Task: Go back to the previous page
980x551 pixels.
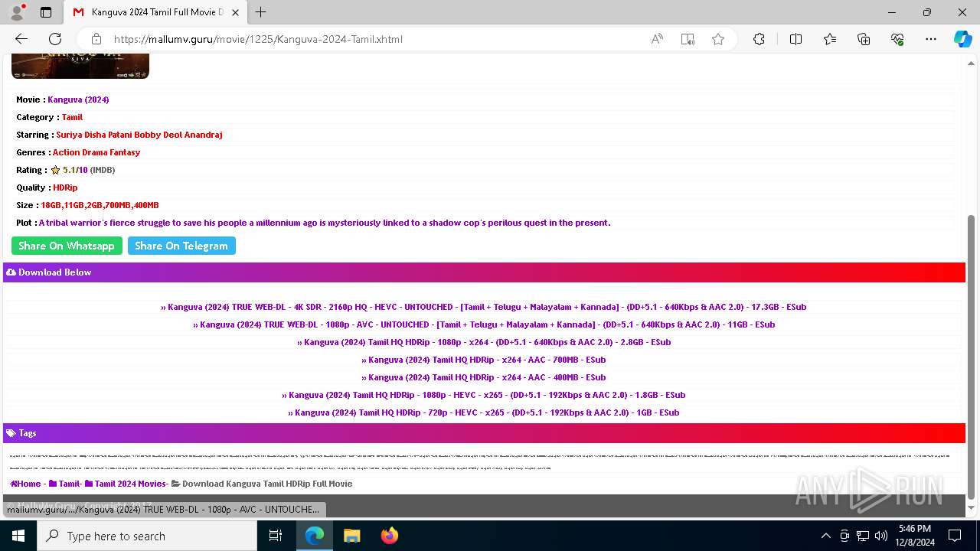Action: click(21, 39)
